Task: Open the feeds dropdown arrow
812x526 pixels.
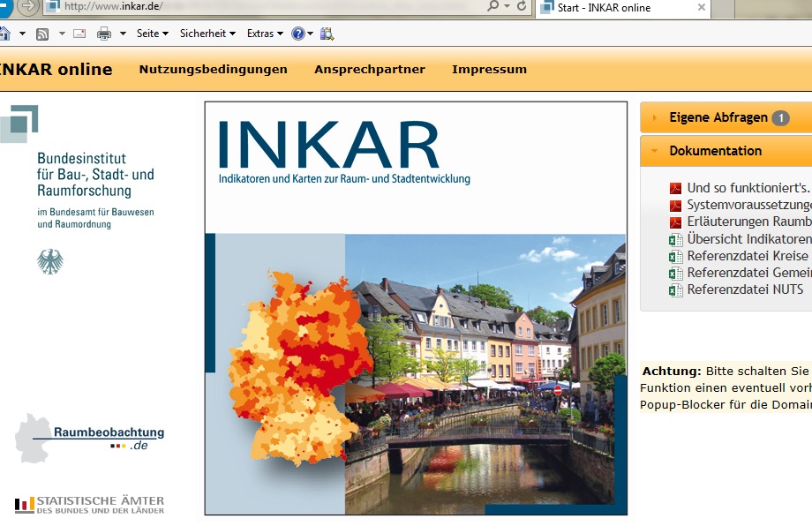Action: tap(62, 34)
